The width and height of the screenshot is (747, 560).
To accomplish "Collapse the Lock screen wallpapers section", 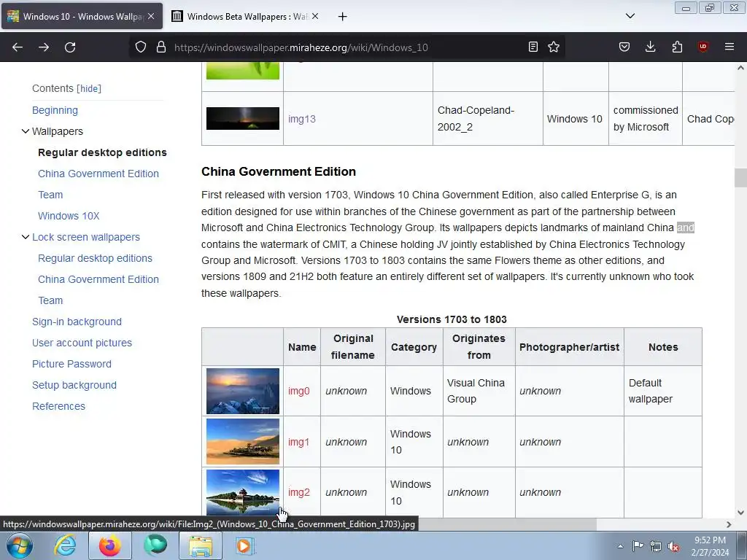I will 26,237.
